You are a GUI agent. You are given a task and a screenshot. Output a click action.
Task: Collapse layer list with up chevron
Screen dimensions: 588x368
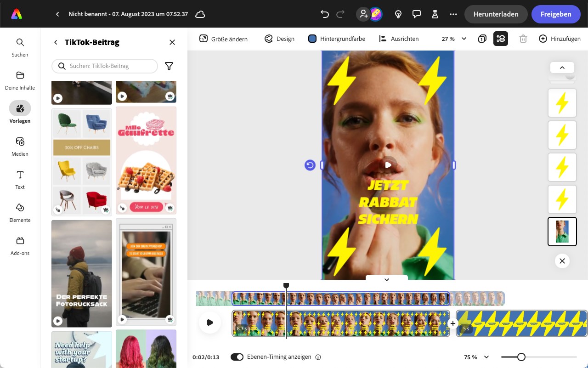point(562,68)
